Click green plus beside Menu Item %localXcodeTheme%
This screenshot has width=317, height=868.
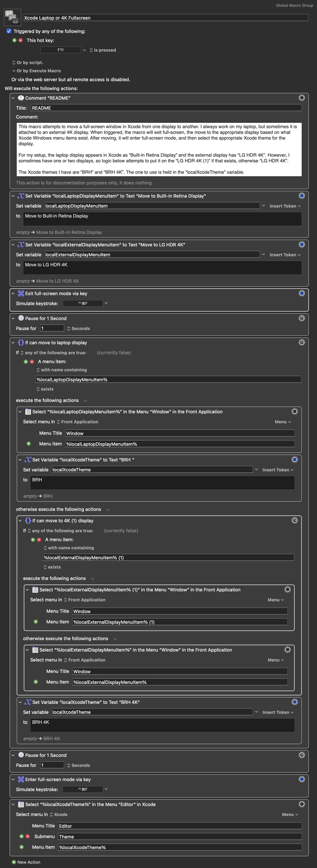coord(21,847)
